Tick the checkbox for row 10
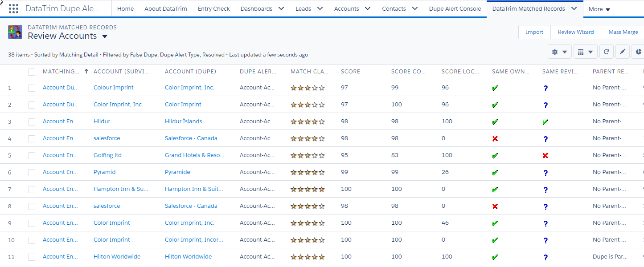The image size is (644, 267). pos(32,240)
